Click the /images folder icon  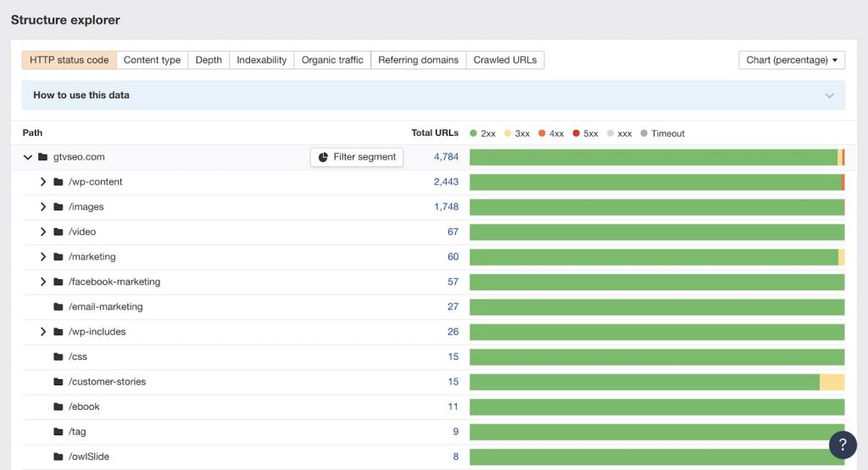[x=58, y=207]
